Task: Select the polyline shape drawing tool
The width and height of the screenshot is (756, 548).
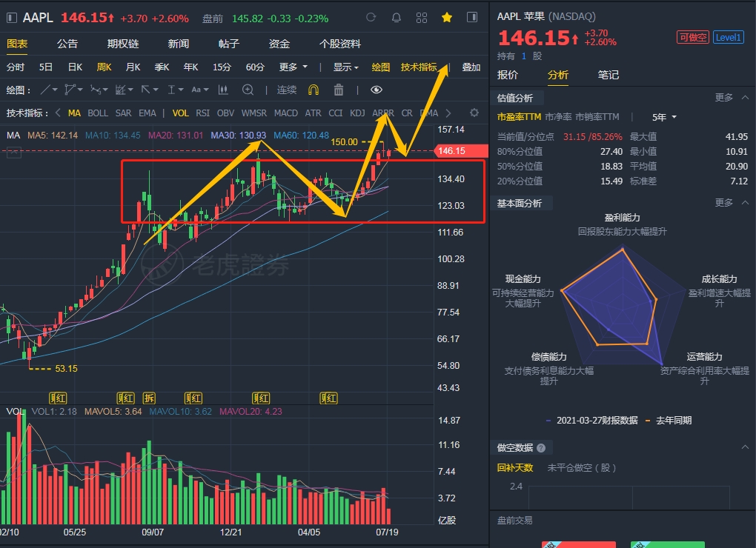Action: 70,90
